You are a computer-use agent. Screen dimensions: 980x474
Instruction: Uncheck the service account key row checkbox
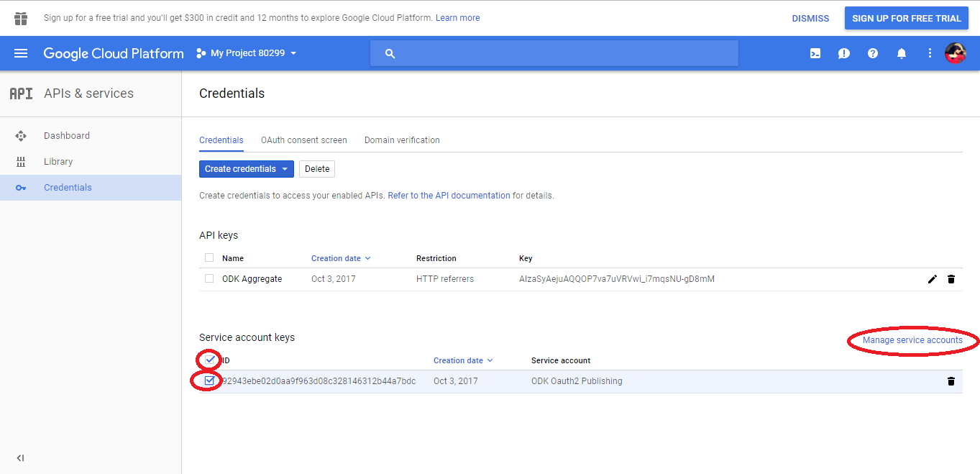(x=209, y=380)
